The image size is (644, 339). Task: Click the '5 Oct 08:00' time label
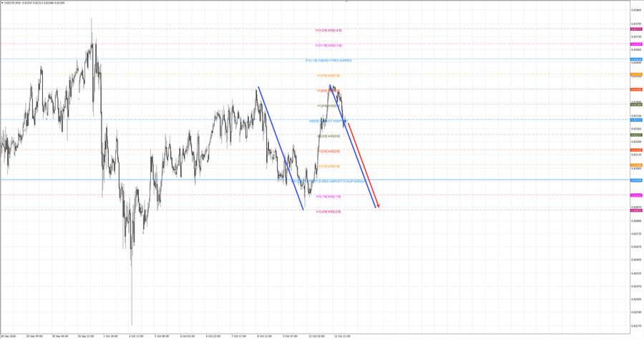162,336
